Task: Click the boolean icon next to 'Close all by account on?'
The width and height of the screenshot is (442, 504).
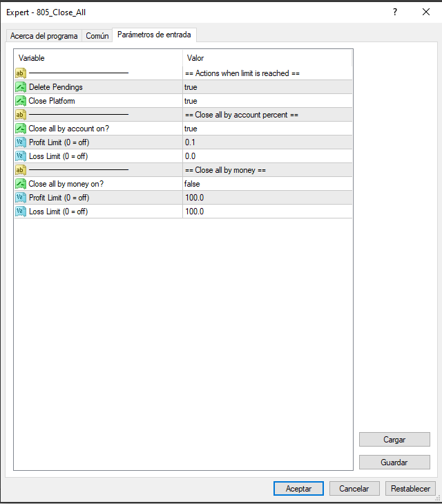Action: (21, 129)
